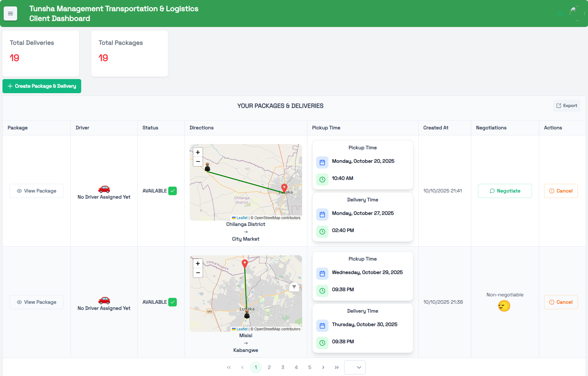Screen dimensions: 588x376
Task: Negotiate the Chilanga District delivery
Action: [x=505, y=191]
